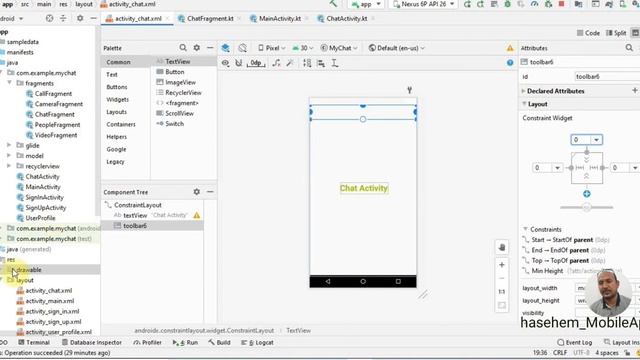The height and width of the screenshot is (360, 640).
Task: Click the id field toolbar6
Action: click(x=607, y=76)
